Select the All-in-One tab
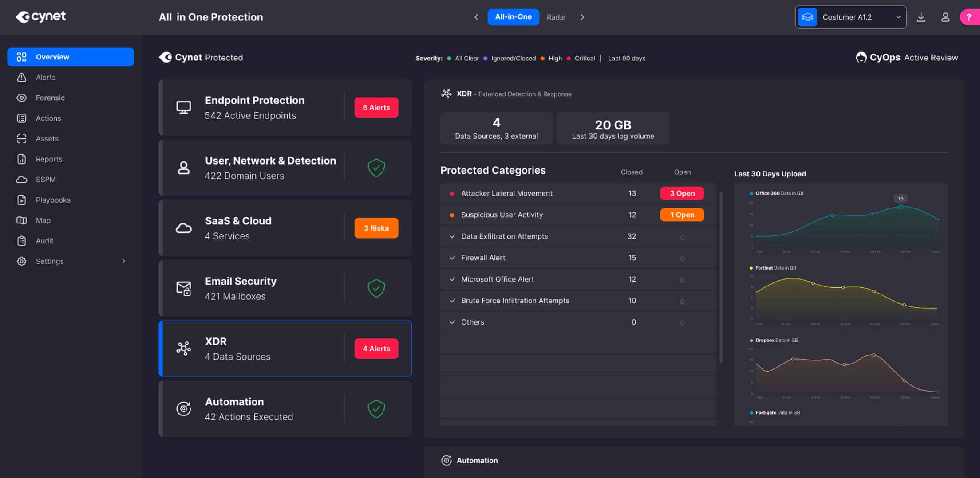980x478 pixels. 513,17
